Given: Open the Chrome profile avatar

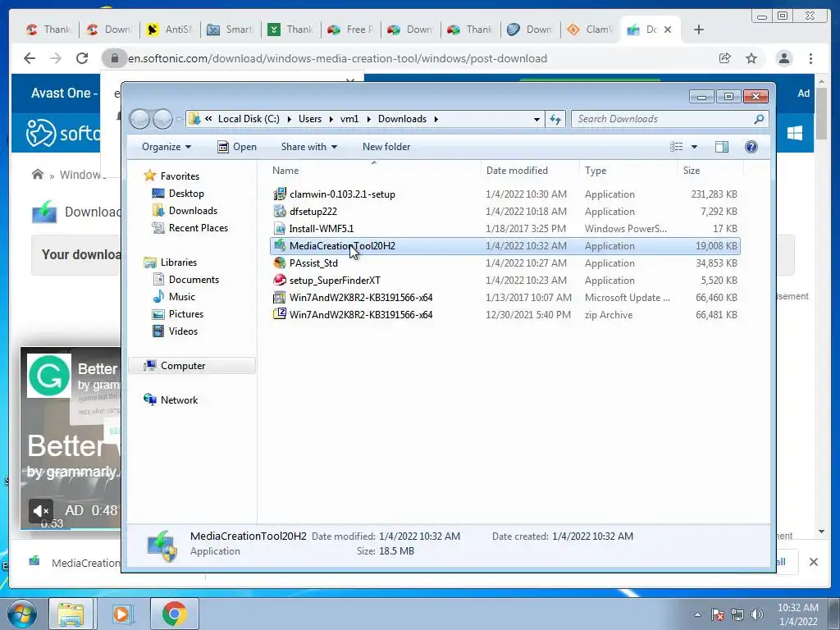Looking at the screenshot, I should (x=783, y=58).
